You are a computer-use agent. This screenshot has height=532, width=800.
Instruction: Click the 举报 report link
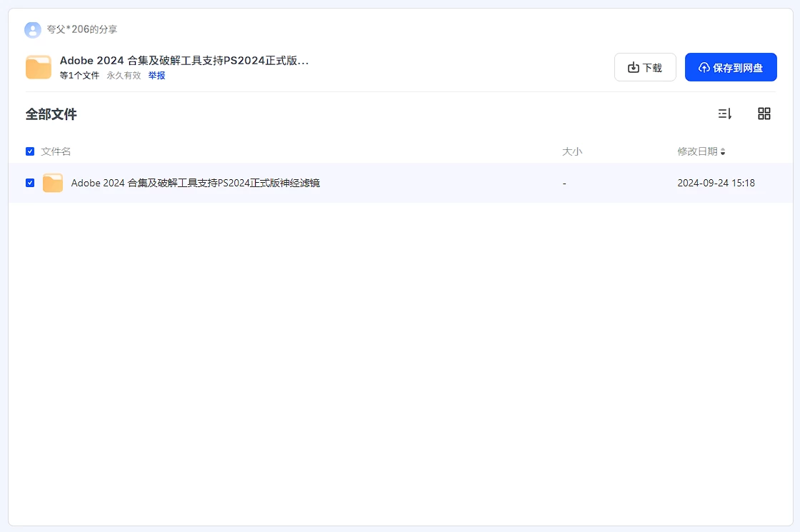[156, 75]
